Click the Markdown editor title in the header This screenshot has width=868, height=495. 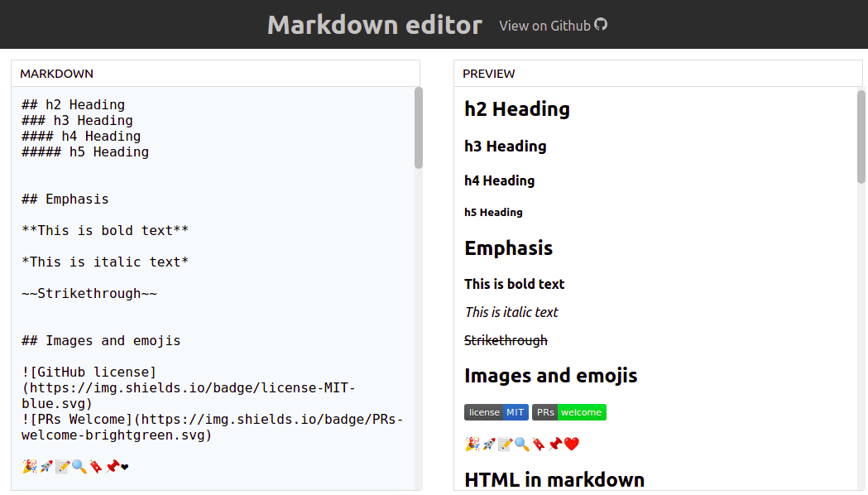point(374,25)
